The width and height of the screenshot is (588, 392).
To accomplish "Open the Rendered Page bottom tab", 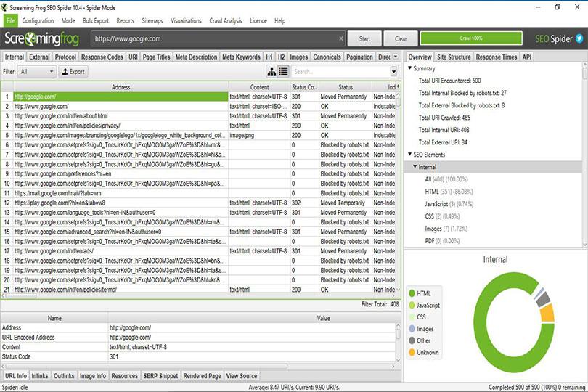I will pos(202,375).
